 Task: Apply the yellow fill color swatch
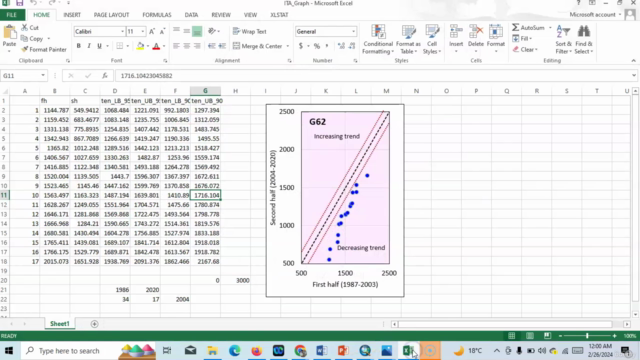[140, 46]
